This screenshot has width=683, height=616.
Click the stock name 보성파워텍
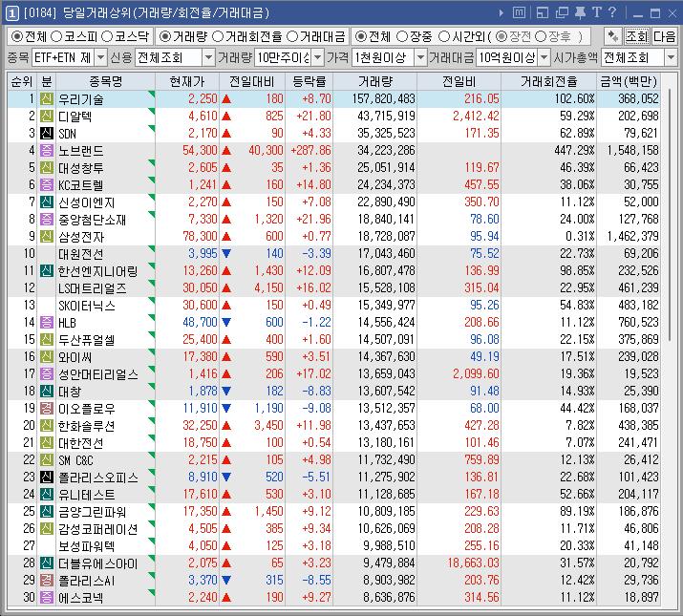coord(87,546)
